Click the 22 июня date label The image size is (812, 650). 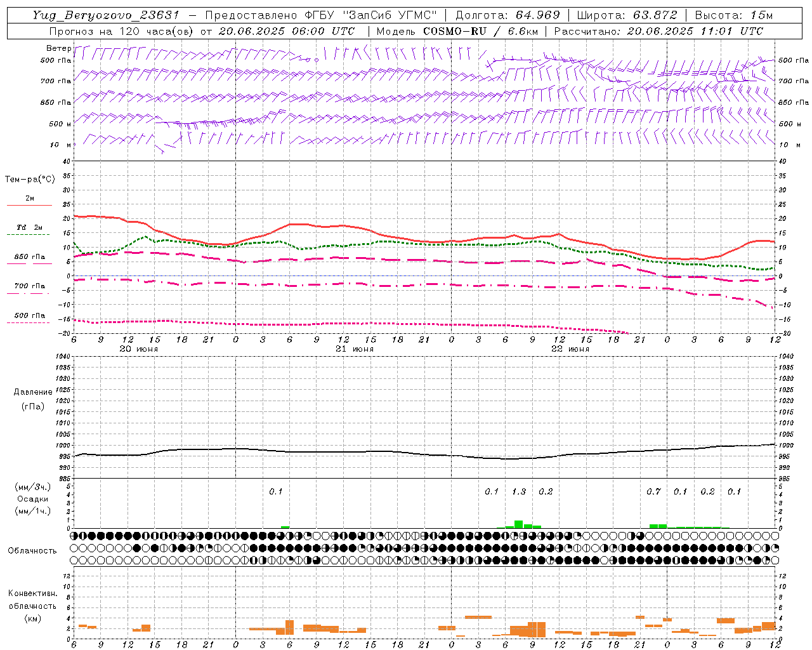point(570,349)
